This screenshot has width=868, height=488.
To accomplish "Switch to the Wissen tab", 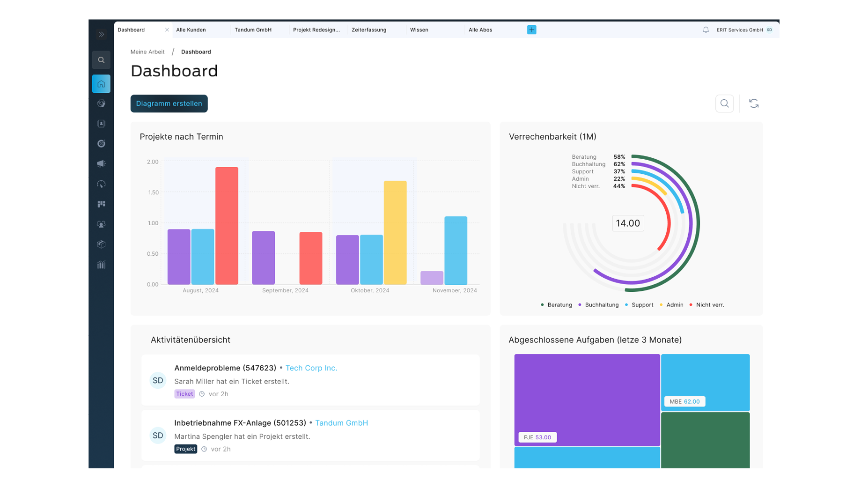I will pyautogui.click(x=435, y=30).
